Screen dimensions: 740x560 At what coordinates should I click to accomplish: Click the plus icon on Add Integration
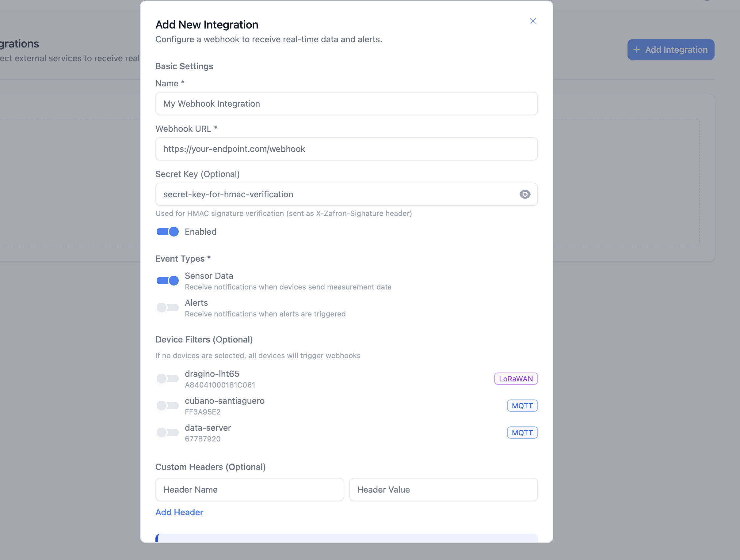(637, 50)
